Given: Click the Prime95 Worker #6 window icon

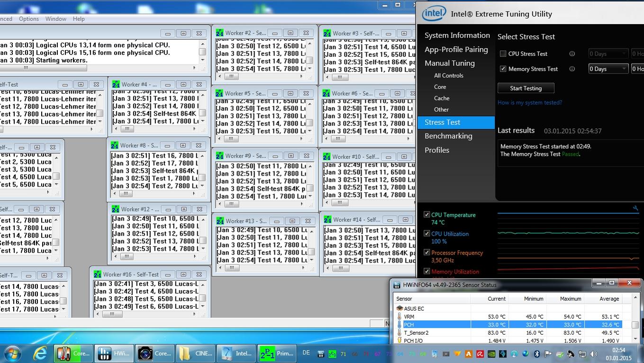Looking at the screenshot, I should 327,93.
